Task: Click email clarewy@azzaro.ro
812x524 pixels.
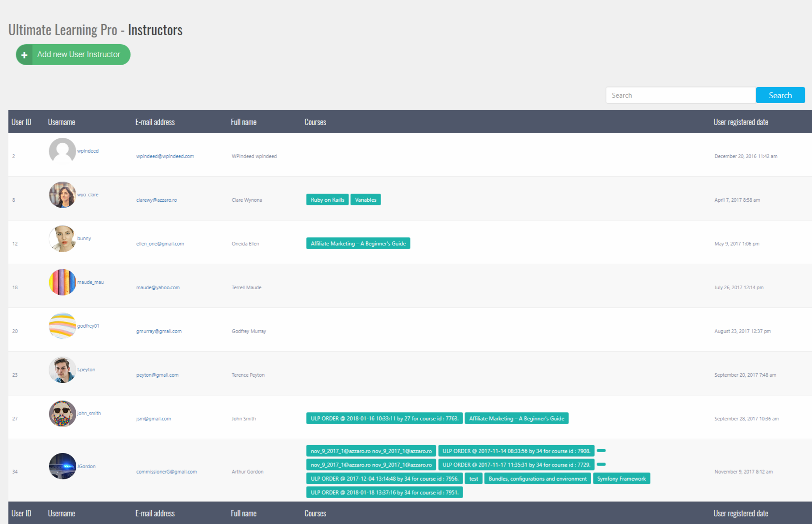Action: (x=157, y=200)
